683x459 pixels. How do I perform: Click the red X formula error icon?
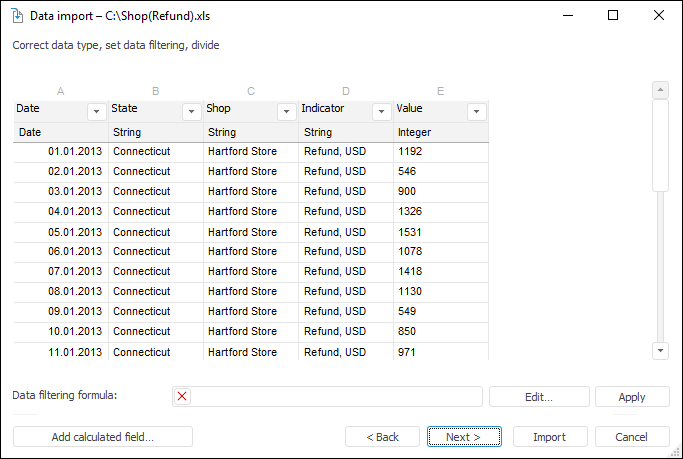click(x=182, y=397)
